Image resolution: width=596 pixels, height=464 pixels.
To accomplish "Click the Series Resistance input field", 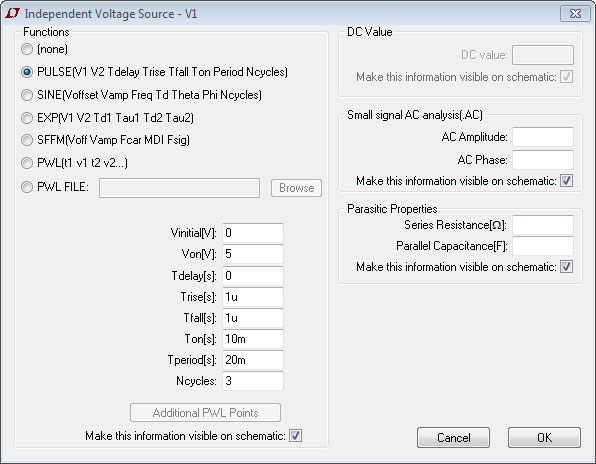I will click(x=543, y=225).
